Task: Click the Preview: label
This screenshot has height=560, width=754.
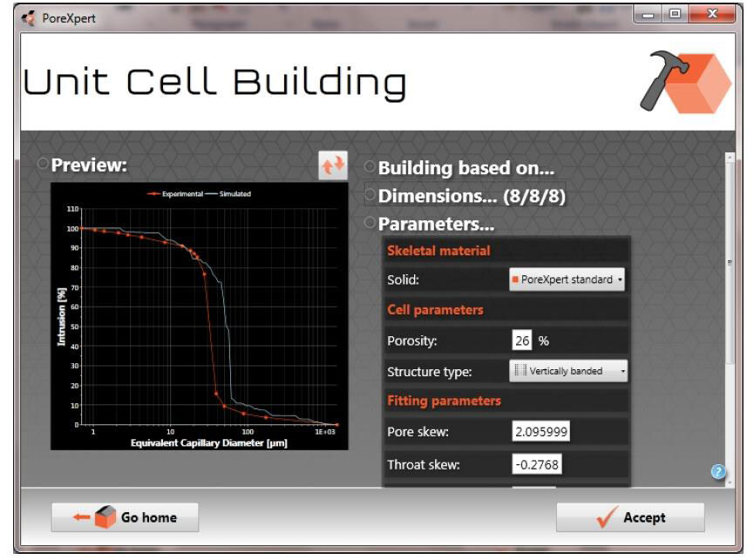Action: pos(89,165)
